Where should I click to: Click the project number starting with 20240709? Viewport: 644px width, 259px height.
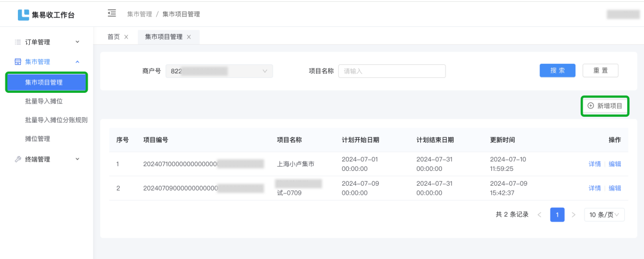click(x=203, y=188)
